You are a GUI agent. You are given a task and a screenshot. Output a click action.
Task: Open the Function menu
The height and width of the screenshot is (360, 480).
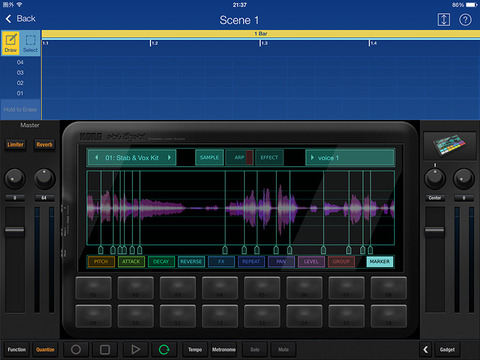[x=17, y=349]
